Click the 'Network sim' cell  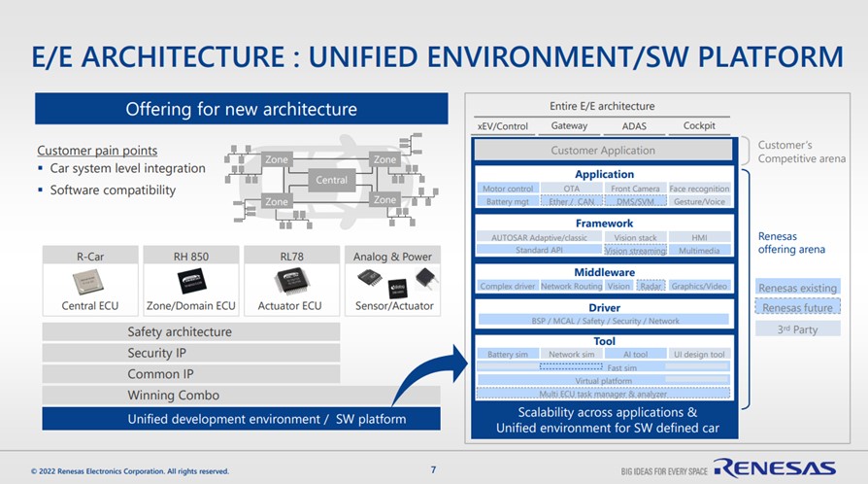(x=572, y=355)
